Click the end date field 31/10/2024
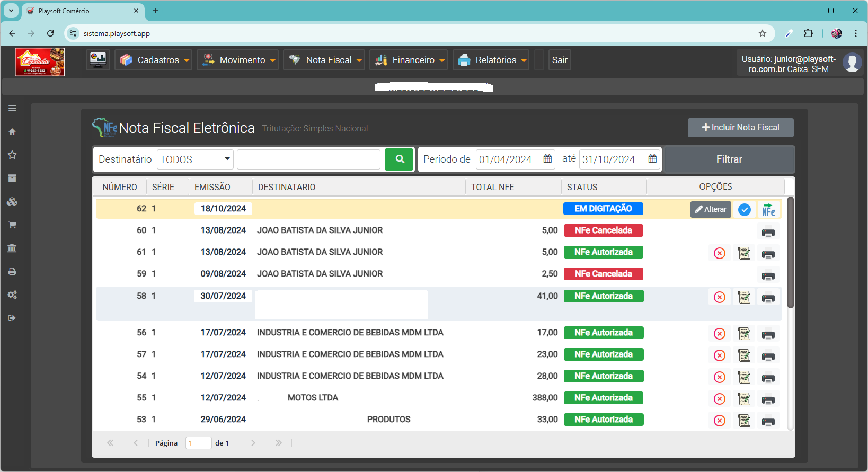868x472 pixels. (619, 159)
